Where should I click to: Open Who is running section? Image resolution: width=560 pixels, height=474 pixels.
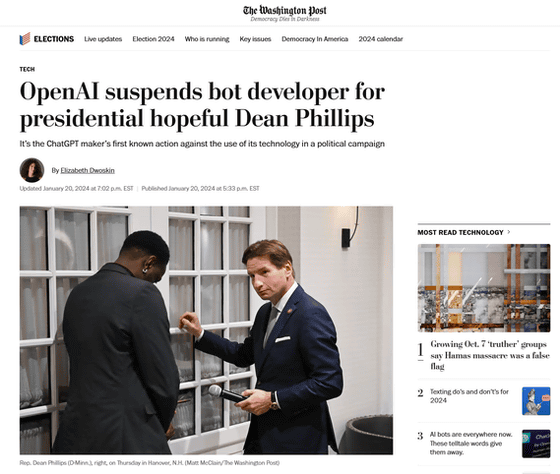click(207, 39)
